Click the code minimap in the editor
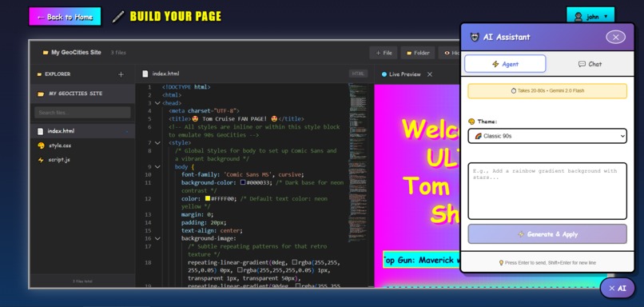Viewport: 644px width, 307px height. tap(358, 163)
